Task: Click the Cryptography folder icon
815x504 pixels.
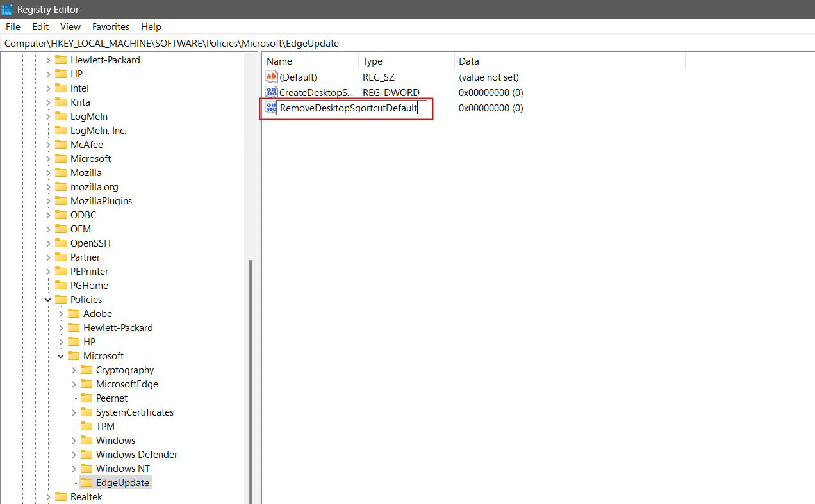Action: click(86, 370)
